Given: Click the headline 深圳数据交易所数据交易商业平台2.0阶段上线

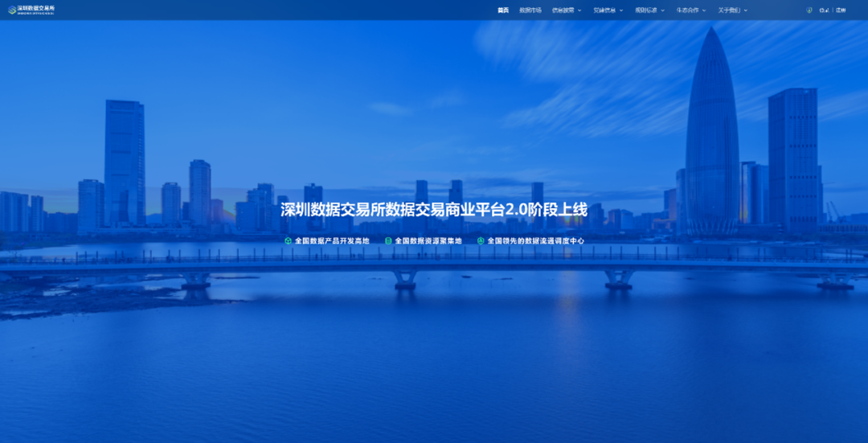Looking at the screenshot, I should pos(433,211).
